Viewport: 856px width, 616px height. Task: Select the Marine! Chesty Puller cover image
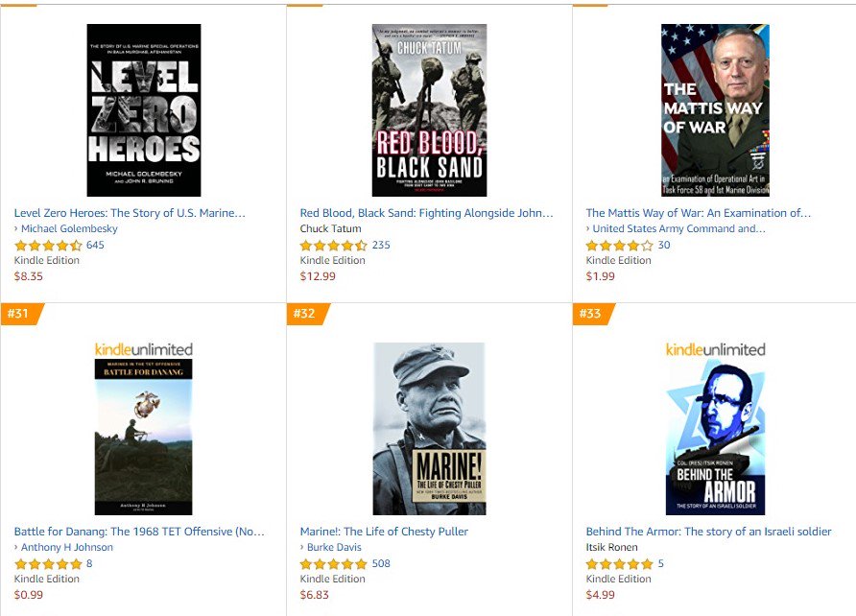pyautogui.click(x=429, y=429)
